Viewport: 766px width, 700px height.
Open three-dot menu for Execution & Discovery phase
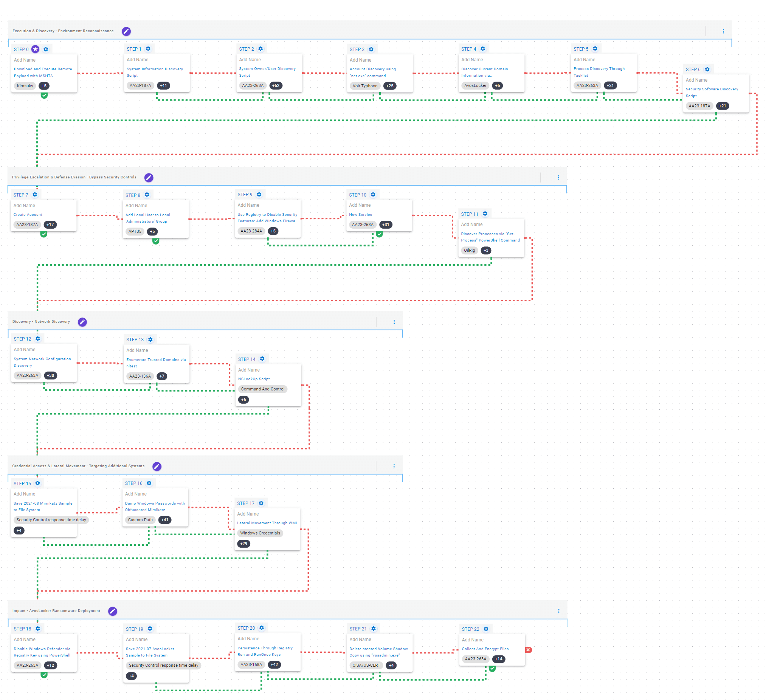723,31
